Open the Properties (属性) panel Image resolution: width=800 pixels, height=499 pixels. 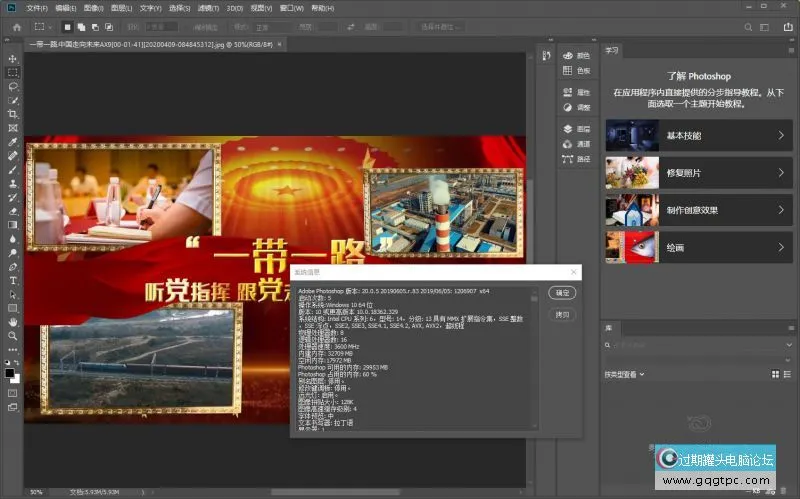click(577, 92)
